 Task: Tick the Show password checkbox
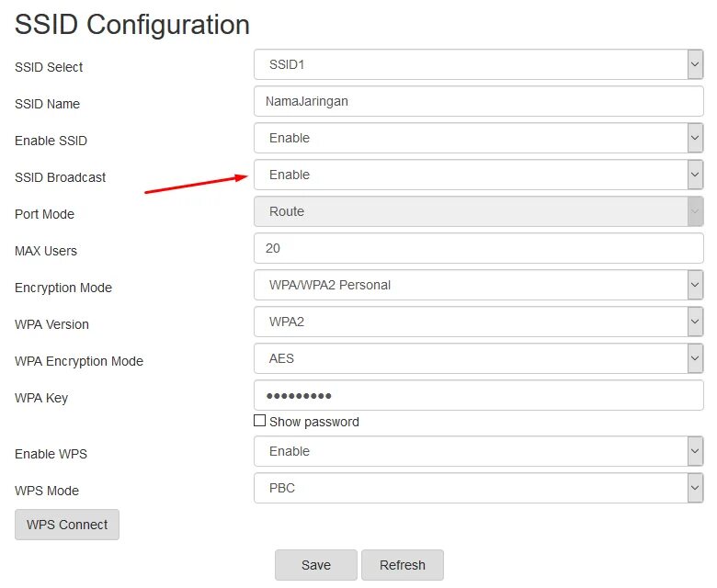(x=259, y=422)
